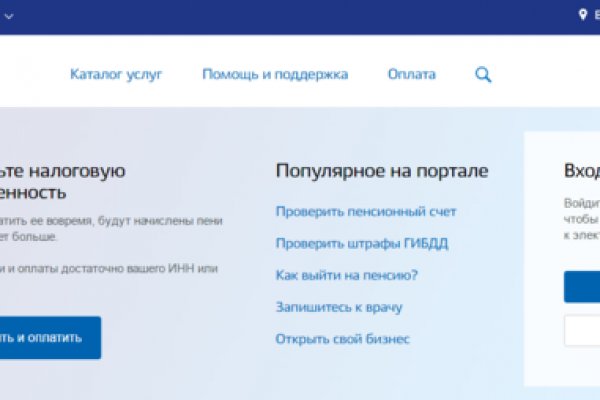Click the location pin icon

[583, 15]
